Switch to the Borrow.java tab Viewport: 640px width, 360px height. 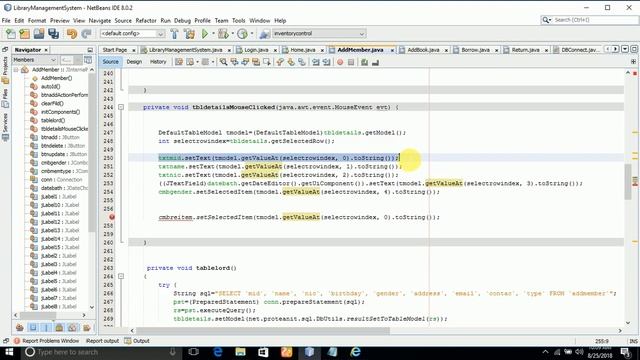[x=476, y=50]
